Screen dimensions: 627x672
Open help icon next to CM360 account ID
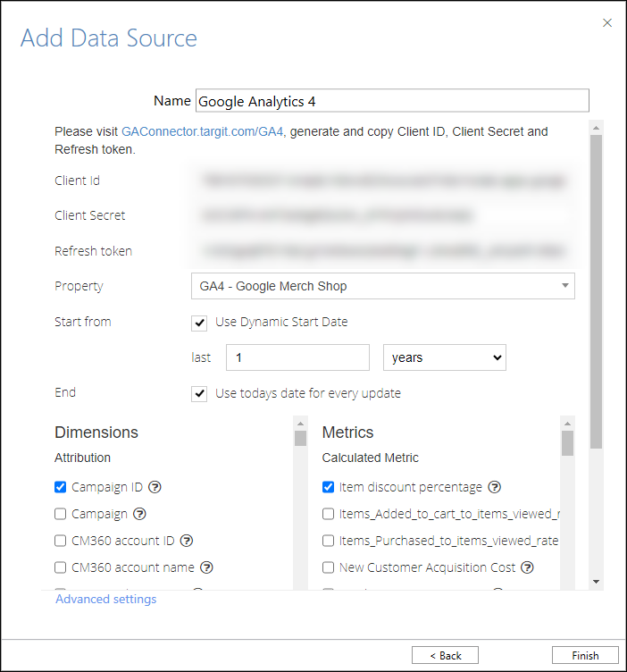187,541
